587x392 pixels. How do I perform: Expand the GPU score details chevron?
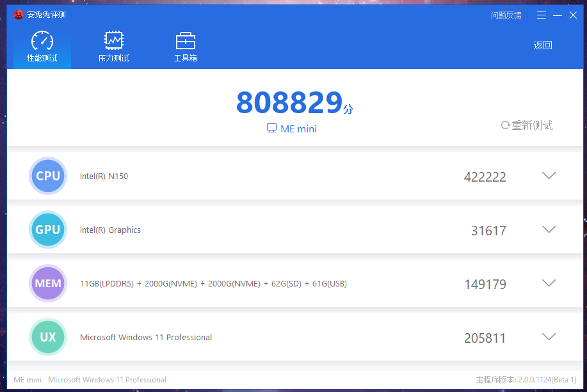click(549, 230)
